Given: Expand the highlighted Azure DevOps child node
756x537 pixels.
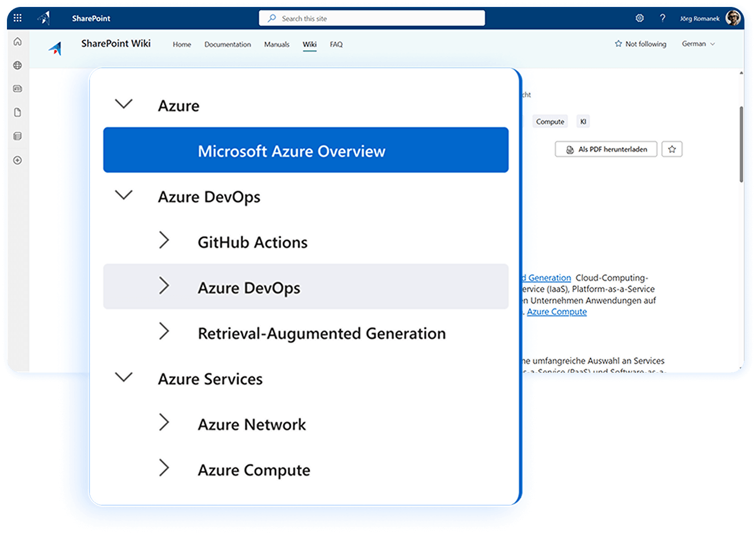Looking at the screenshot, I should tap(164, 286).
